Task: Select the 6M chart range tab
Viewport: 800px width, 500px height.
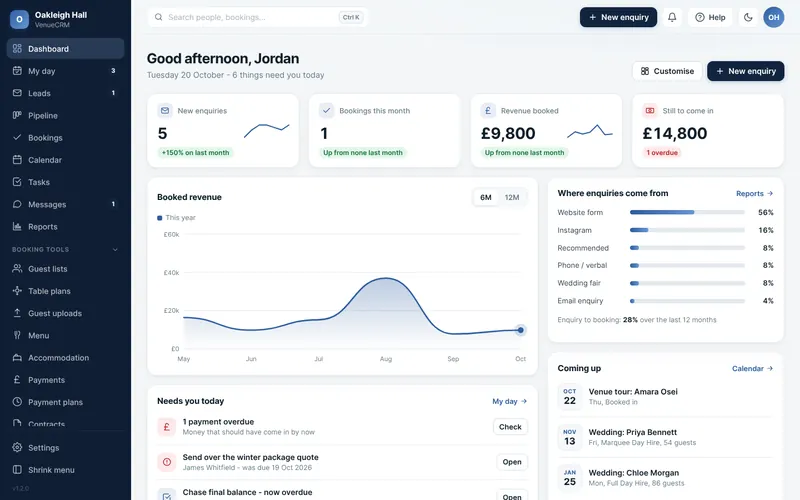Action: 486,197
